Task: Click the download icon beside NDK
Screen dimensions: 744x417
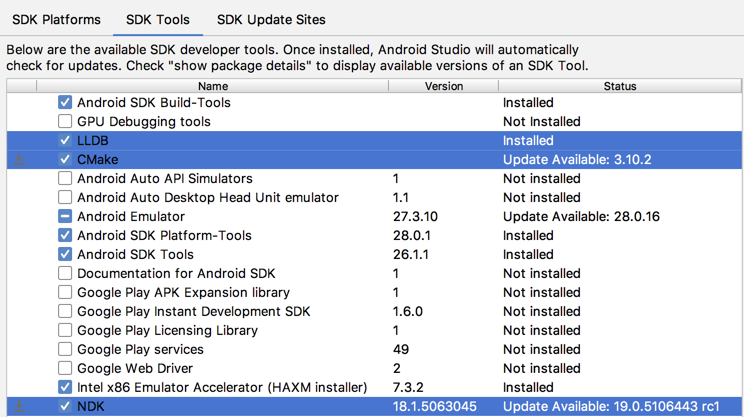Action: [x=20, y=407]
